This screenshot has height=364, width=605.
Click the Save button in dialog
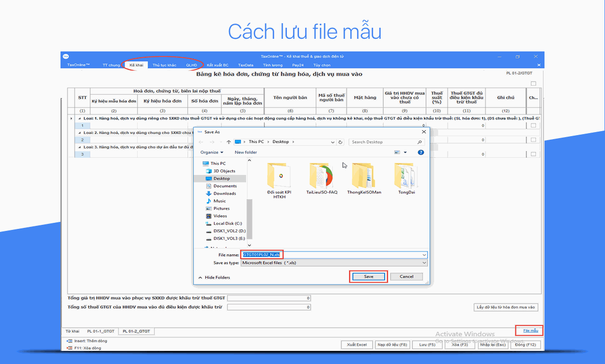[369, 276]
